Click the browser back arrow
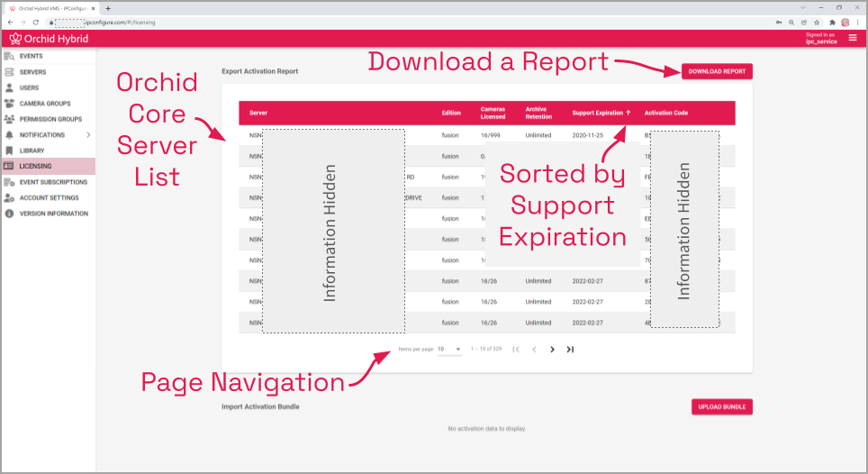Image resolution: width=868 pixels, height=474 pixels. click(11, 23)
